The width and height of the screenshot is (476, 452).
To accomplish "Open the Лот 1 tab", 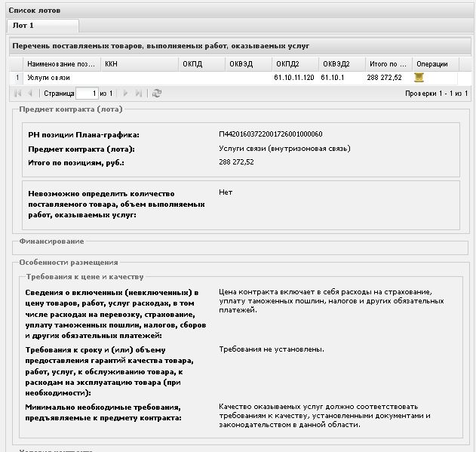I will [43, 26].
